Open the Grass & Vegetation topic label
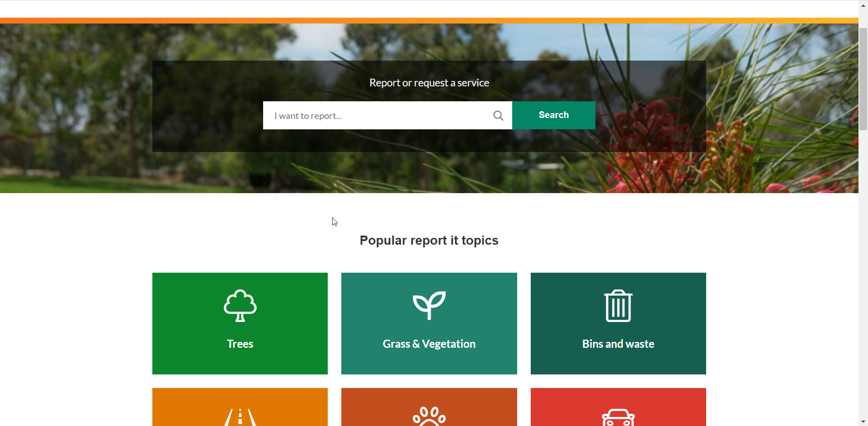 [429, 344]
